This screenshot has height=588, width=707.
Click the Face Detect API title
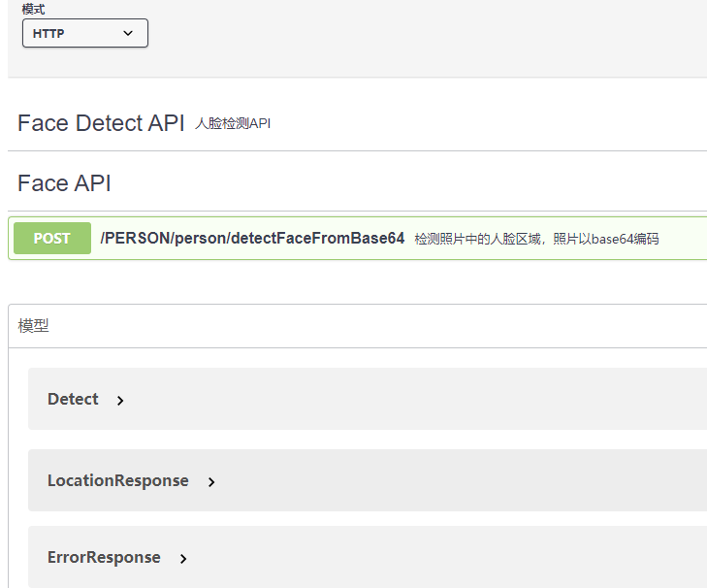pos(101,123)
